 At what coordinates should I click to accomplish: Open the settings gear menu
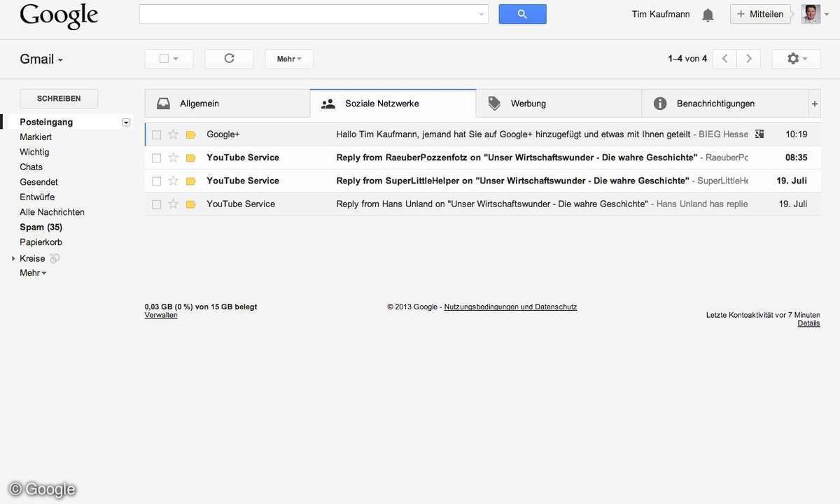pos(797,59)
